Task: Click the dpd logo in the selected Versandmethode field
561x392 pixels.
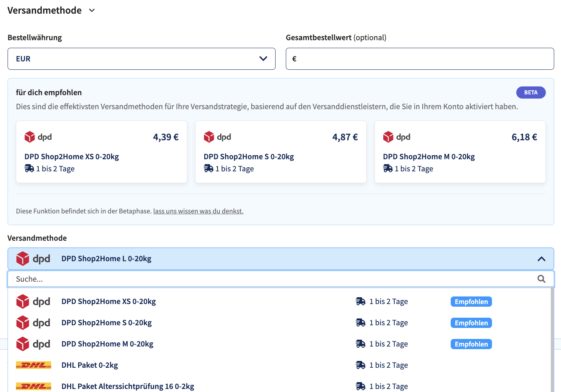Action: click(33, 259)
